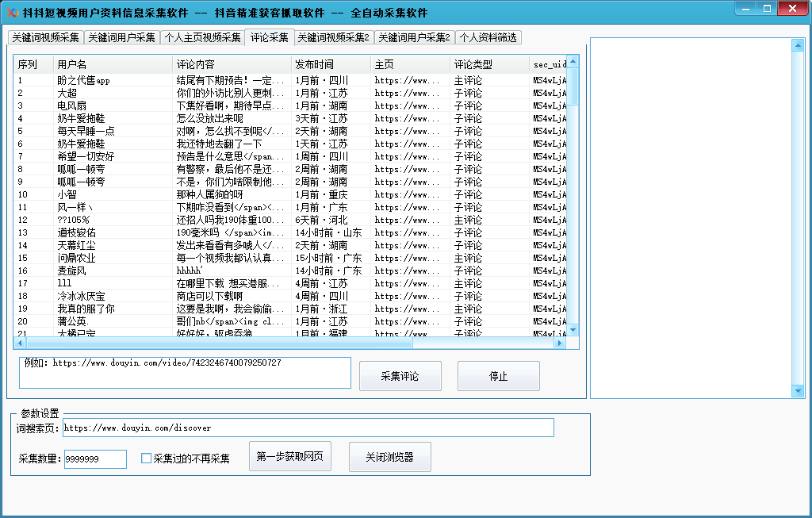Sort by the 序列 column header
This screenshot has width=812, height=518.
(33, 64)
